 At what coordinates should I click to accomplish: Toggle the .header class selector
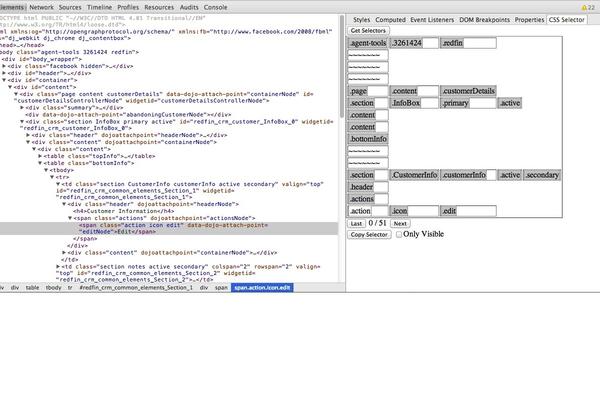tap(361, 187)
